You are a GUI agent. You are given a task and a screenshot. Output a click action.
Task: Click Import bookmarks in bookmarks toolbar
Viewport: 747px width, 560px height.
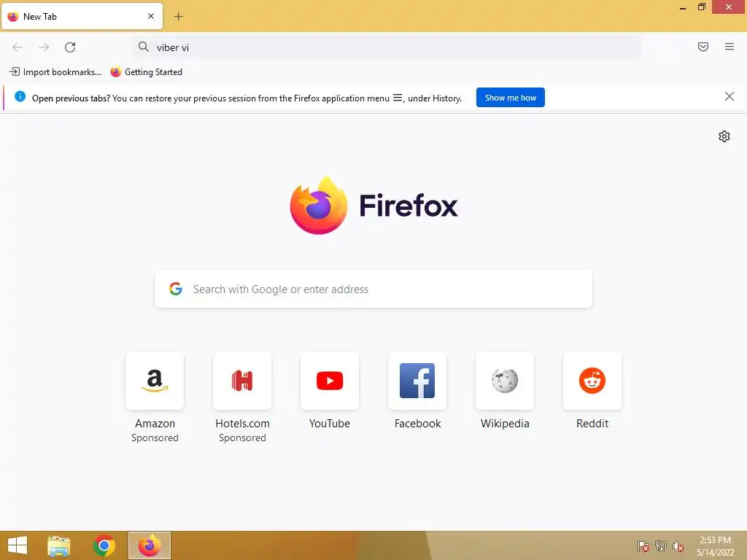coord(55,72)
